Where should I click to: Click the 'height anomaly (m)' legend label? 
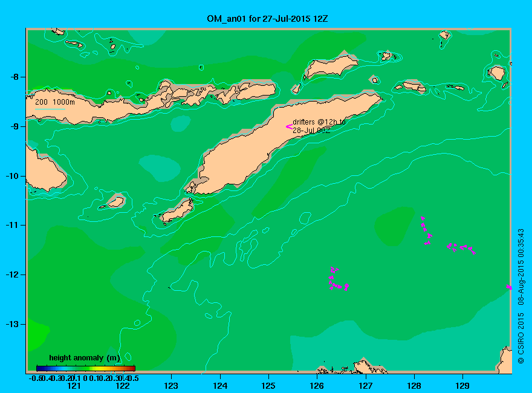(85, 358)
